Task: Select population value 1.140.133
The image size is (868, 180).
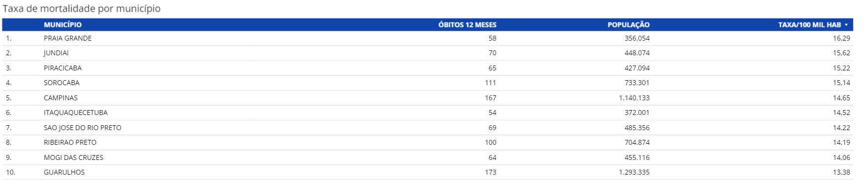Action: tap(634, 98)
